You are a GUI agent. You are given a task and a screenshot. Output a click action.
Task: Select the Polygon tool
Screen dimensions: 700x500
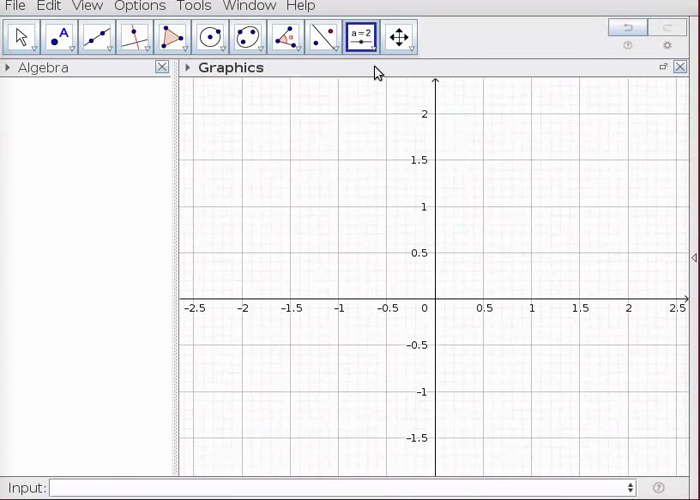click(x=173, y=38)
